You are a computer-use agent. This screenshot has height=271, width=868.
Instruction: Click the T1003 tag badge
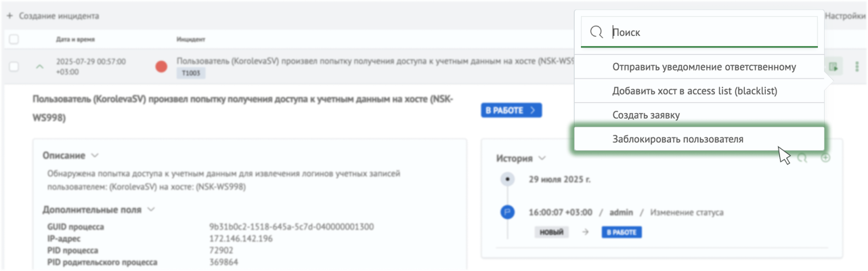[x=191, y=73]
